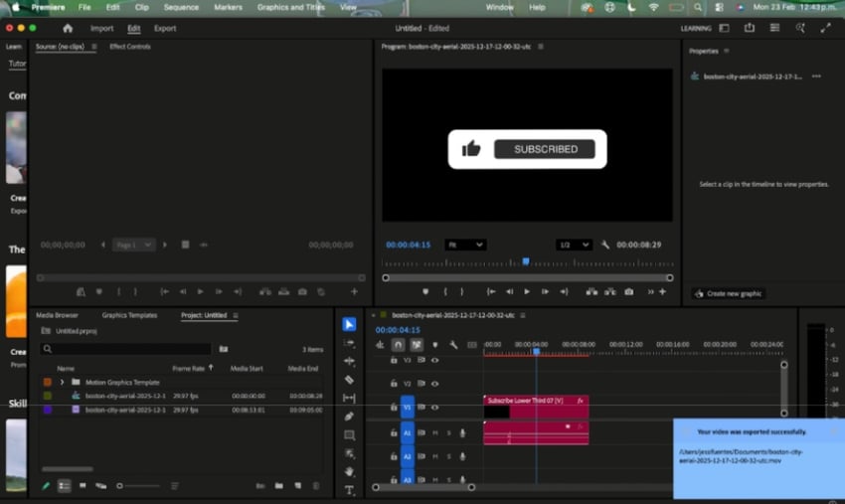Toggle Snap in Timeline magnet button

pos(398,345)
